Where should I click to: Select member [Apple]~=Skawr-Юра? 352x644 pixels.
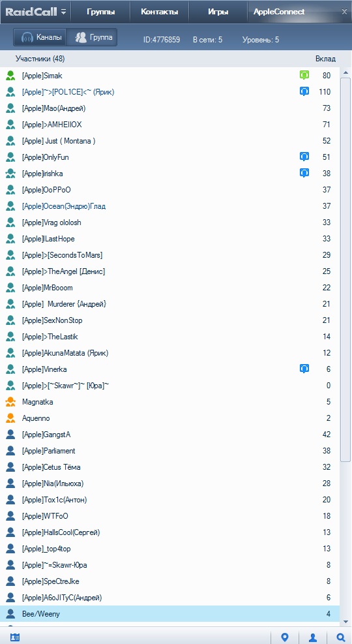[170, 565]
